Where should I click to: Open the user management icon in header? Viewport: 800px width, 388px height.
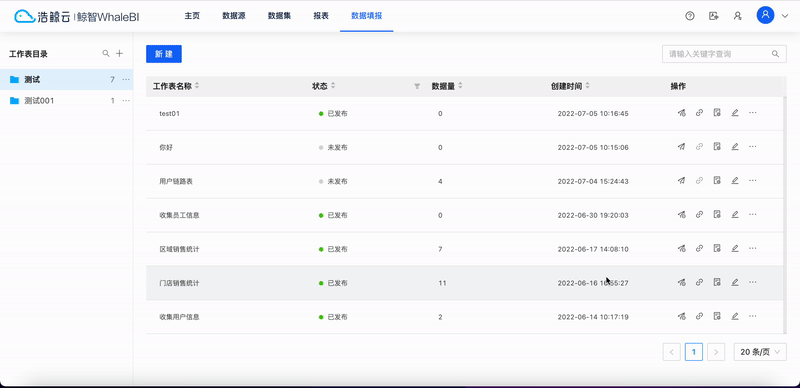(737, 16)
